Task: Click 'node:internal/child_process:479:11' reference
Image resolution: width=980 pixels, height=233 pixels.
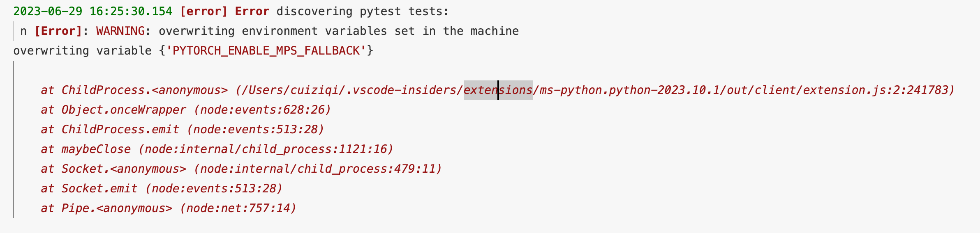Action: 317,169
